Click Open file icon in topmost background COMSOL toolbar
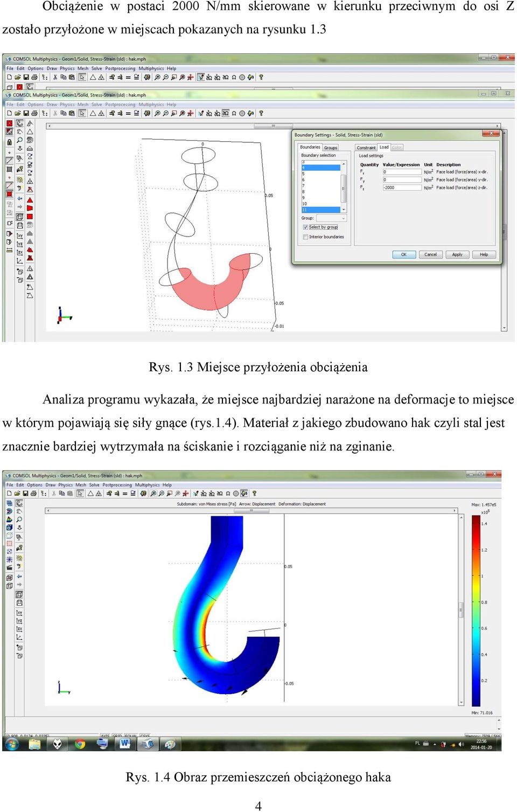This screenshot has height=812, width=517. (x=18, y=77)
